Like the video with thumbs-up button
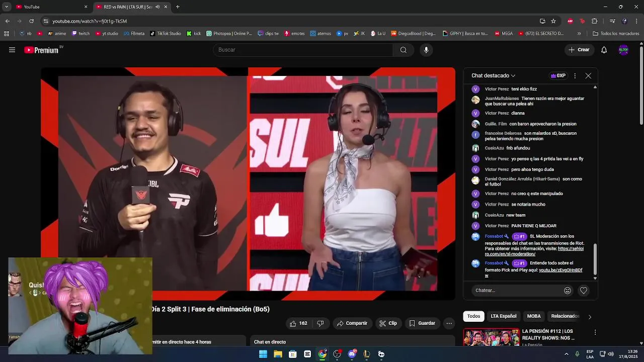The width and height of the screenshot is (644, 362). pos(298,323)
